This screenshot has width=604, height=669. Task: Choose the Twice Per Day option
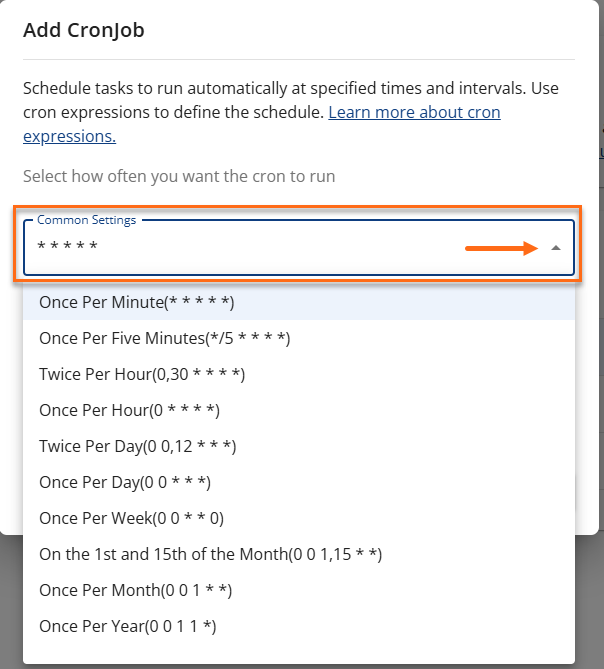pos(138,446)
